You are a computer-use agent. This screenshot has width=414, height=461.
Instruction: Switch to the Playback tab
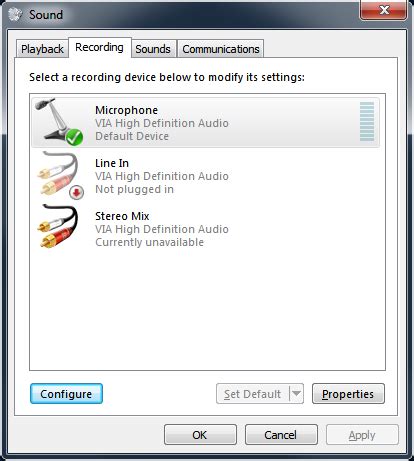(42, 49)
